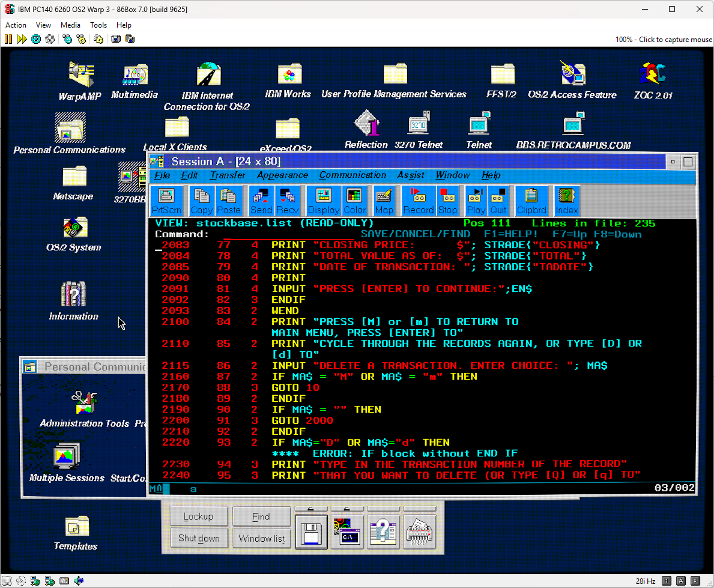Click the Play macro toolbar icon

click(x=476, y=201)
